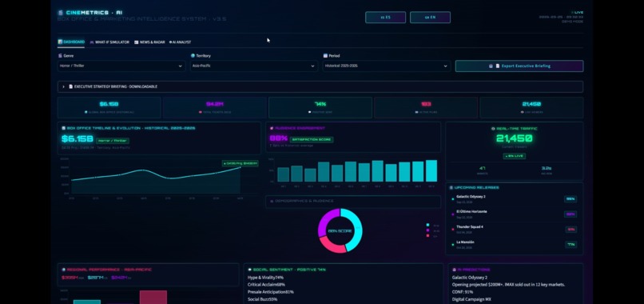Screen dimensions: 644x304
Task: Click the AI Predictions panel icon
Action: 454,270
